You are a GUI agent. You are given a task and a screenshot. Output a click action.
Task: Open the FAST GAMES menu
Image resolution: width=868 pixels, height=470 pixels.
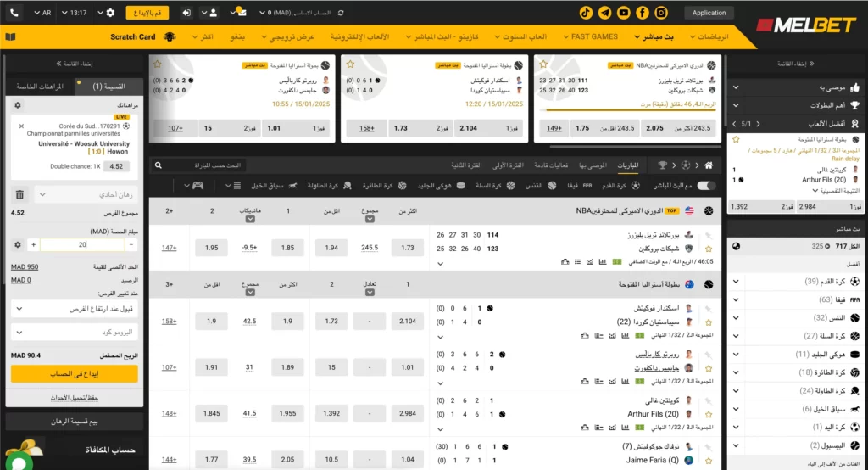pyautogui.click(x=590, y=36)
